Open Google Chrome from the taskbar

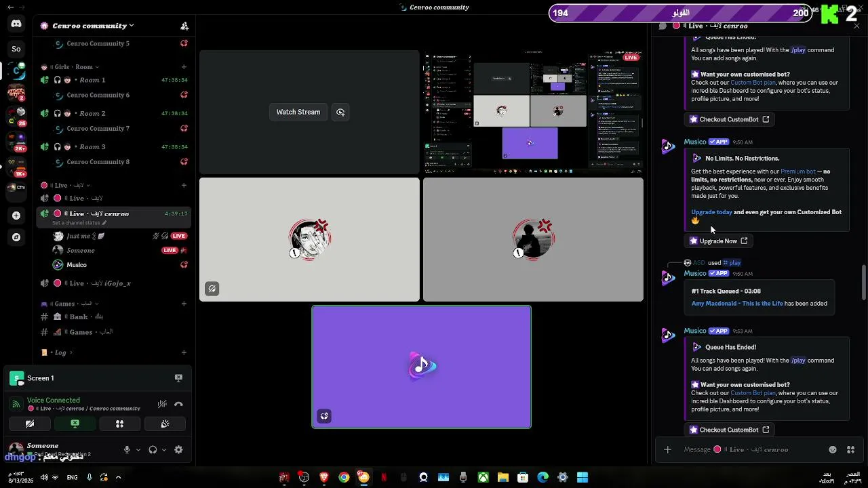(x=344, y=477)
